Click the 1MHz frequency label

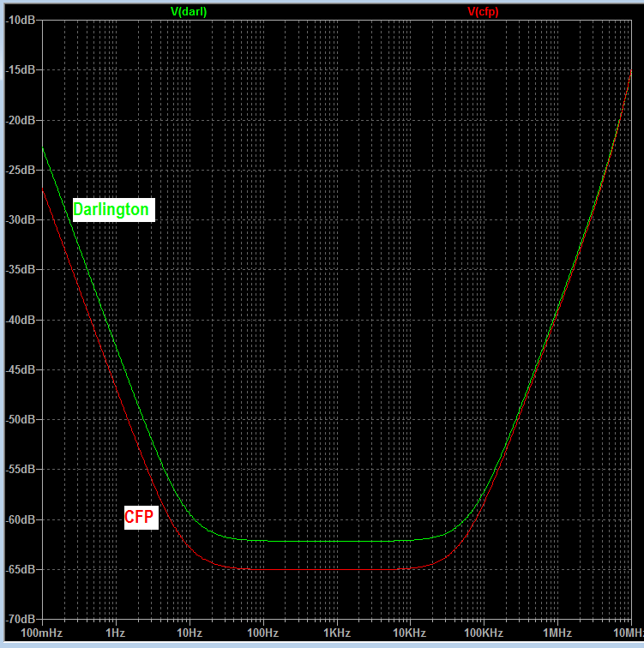pyautogui.click(x=557, y=633)
